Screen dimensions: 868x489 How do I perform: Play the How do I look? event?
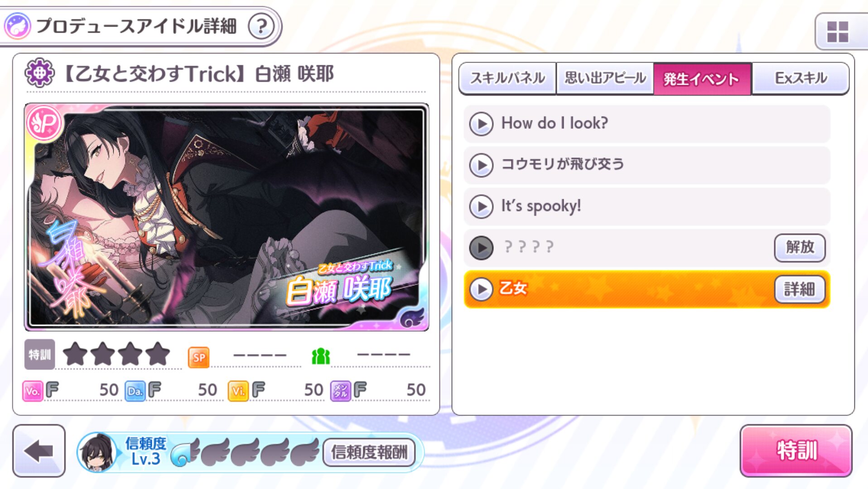pyautogui.click(x=481, y=124)
